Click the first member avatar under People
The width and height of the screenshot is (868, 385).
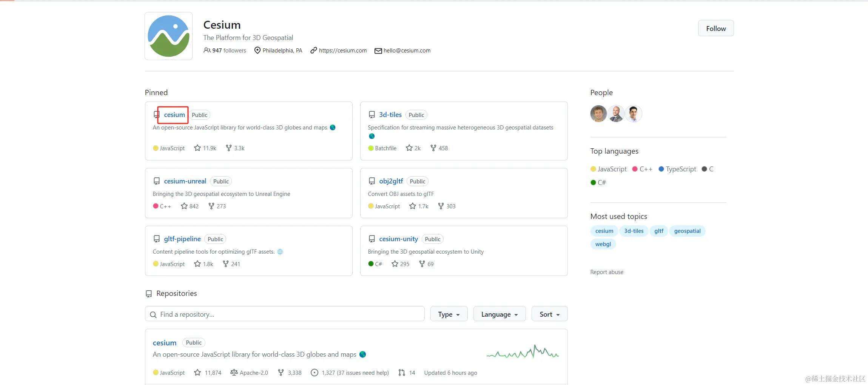(598, 114)
